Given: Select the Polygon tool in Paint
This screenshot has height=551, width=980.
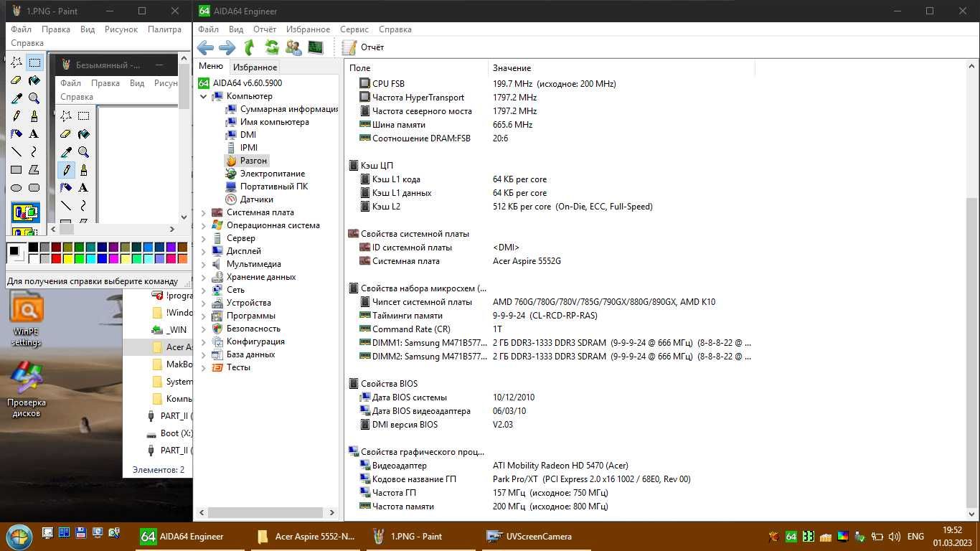Looking at the screenshot, I should 34,170.
